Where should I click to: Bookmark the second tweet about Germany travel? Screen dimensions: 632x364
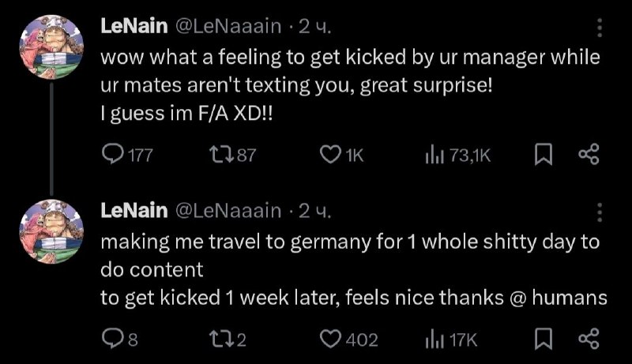543,340
